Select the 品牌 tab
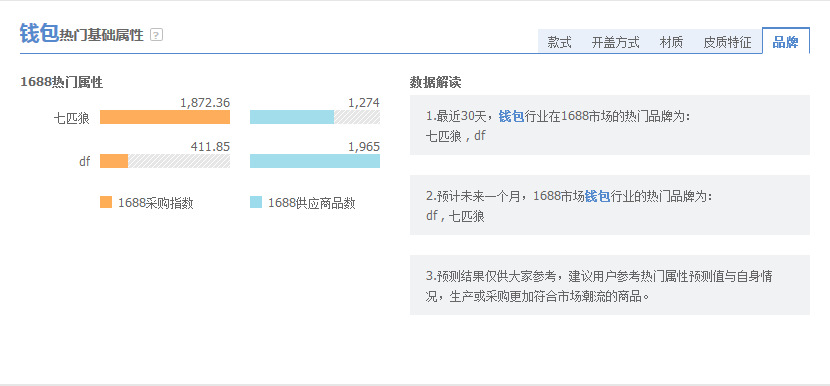This screenshot has width=830, height=386. click(x=786, y=41)
